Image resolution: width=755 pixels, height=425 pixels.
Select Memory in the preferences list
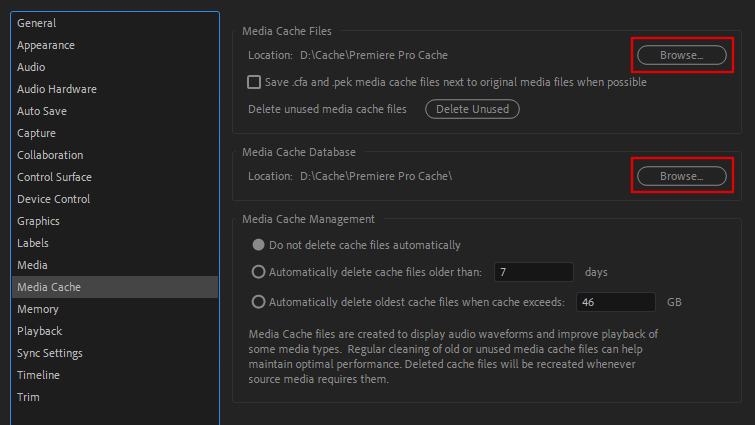38,309
